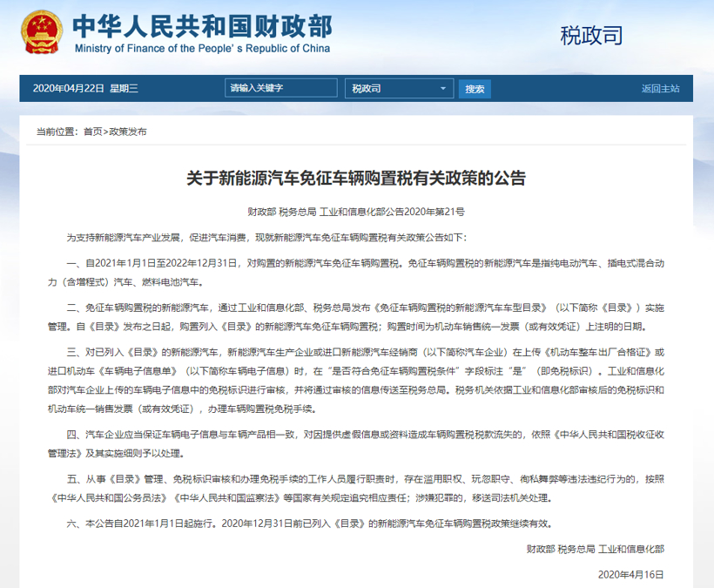Focus the 请输入关键字 search input field
This screenshot has width=714, height=588.
[x=281, y=89]
